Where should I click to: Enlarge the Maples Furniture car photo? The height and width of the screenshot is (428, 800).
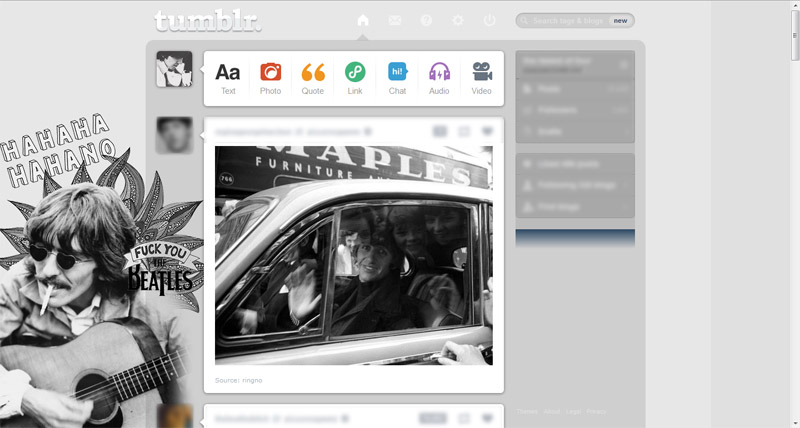(x=354, y=256)
